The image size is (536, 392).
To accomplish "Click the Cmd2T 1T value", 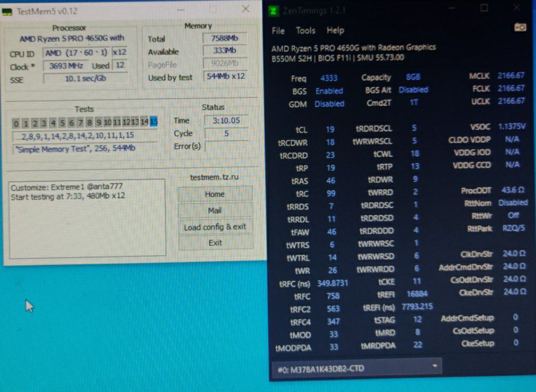I will [x=413, y=102].
